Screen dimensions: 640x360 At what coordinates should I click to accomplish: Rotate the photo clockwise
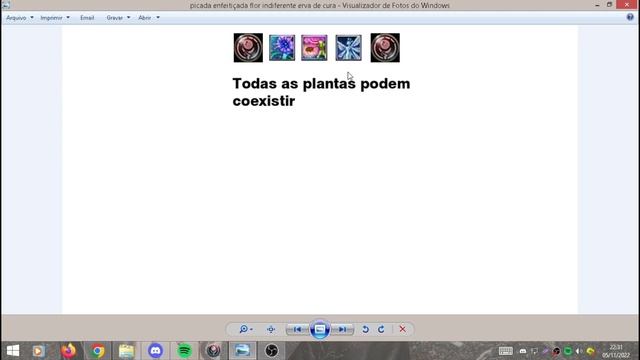381,329
